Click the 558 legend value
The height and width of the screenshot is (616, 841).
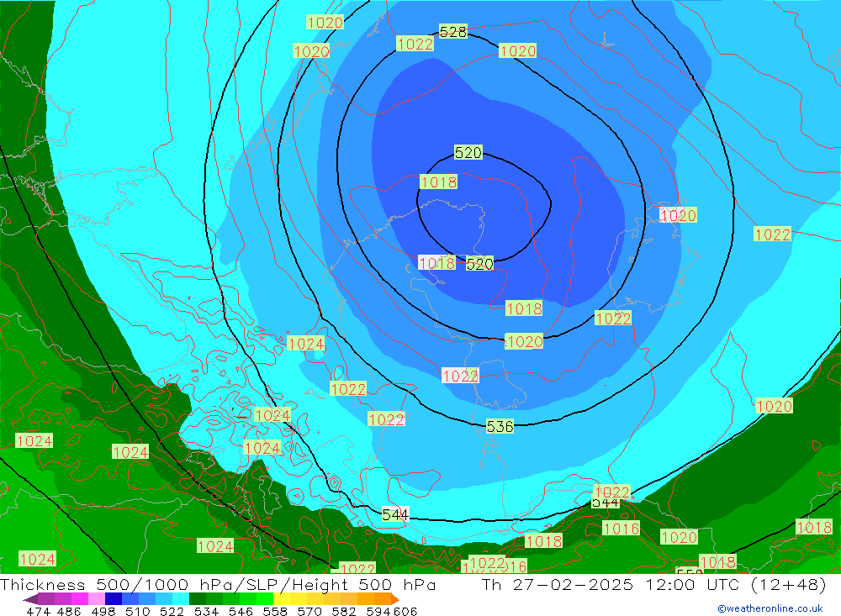pos(275,611)
